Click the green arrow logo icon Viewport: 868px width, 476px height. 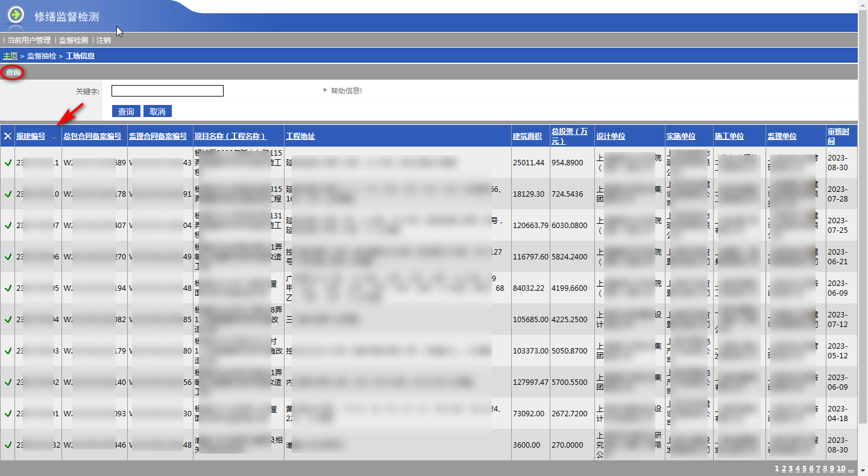click(x=16, y=14)
